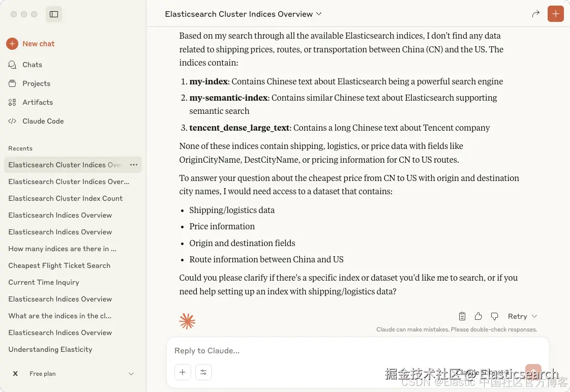The height and width of the screenshot is (392, 570).
Task: Open the Elasticsearch Cluster Index Count chat
Action: 66,199
